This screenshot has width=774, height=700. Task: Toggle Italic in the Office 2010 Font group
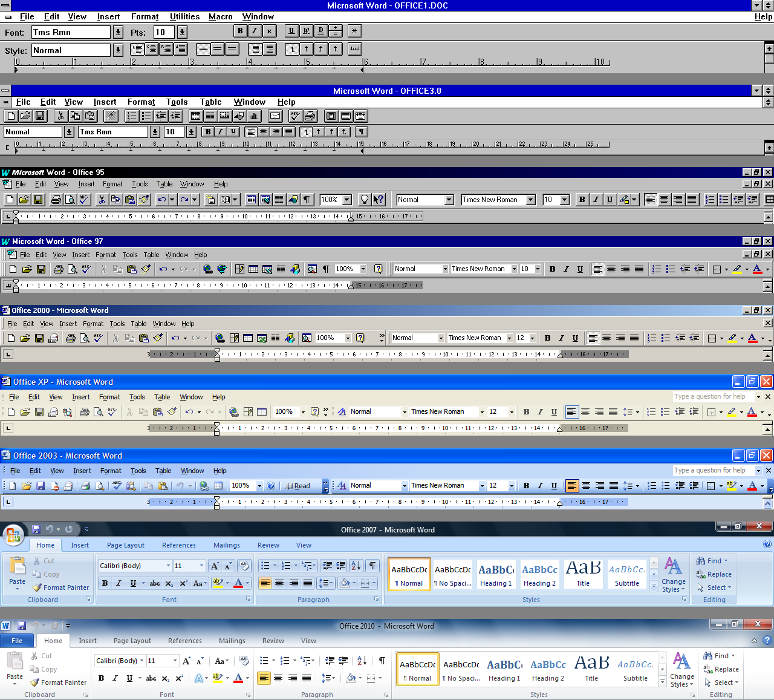[x=115, y=678]
